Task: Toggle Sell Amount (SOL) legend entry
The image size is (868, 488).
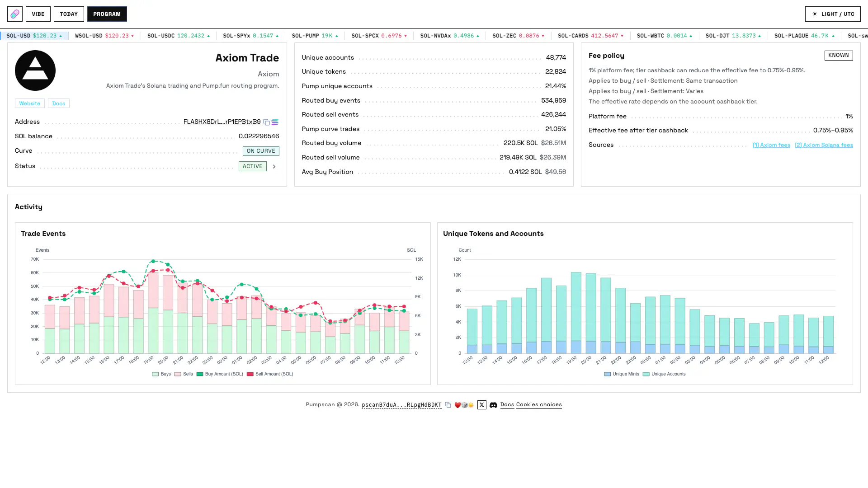Action: [x=270, y=374]
